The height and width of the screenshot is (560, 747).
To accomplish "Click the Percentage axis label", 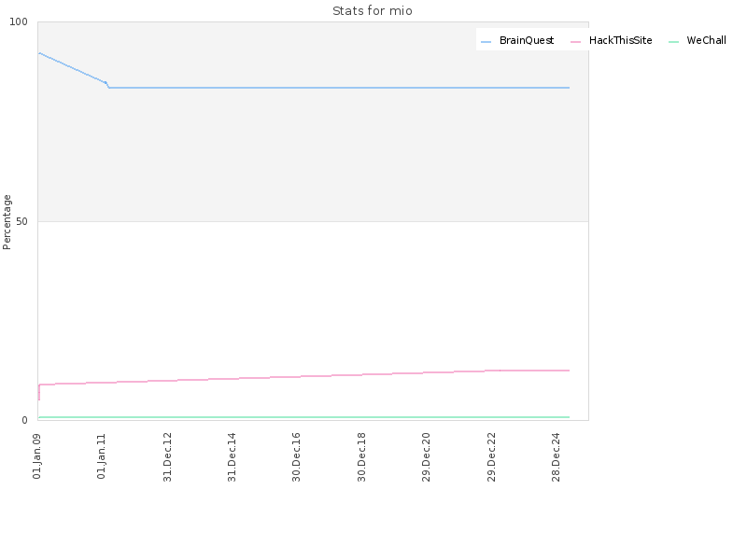I will (7, 222).
